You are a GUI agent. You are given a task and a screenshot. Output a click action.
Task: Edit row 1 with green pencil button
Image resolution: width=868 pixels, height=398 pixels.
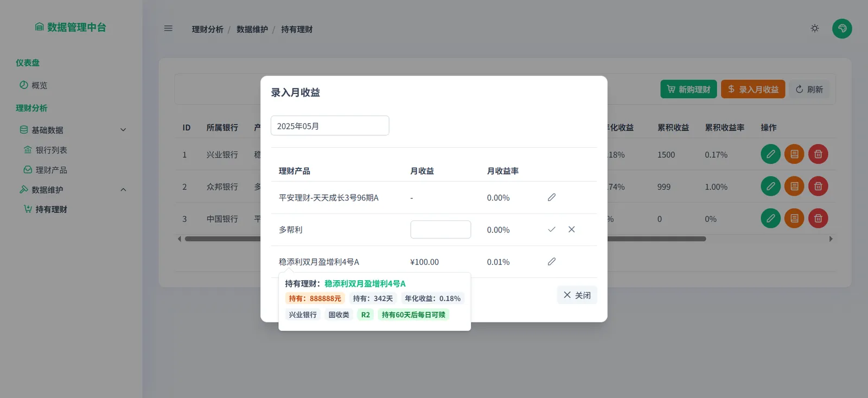point(770,154)
